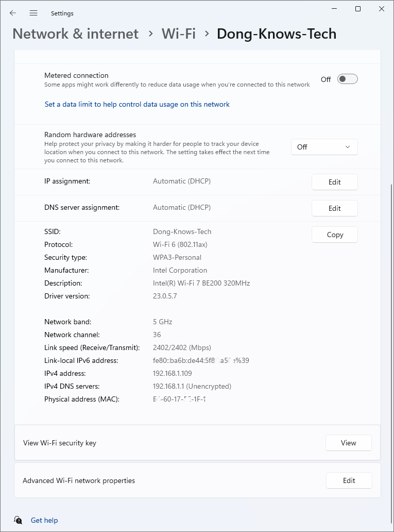This screenshot has height=532, width=394.
Task: Edit the DNS server assignment
Action: [x=334, y=208]
